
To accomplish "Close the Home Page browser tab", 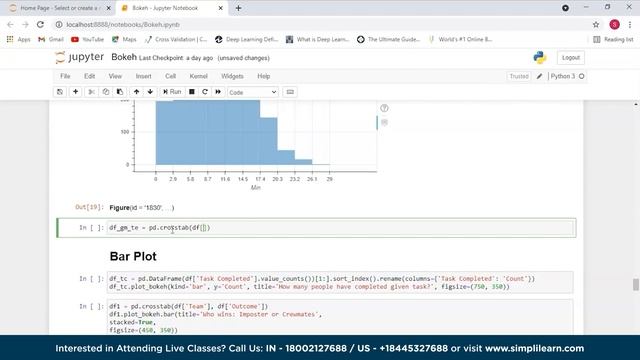I will tap(109, 8).
